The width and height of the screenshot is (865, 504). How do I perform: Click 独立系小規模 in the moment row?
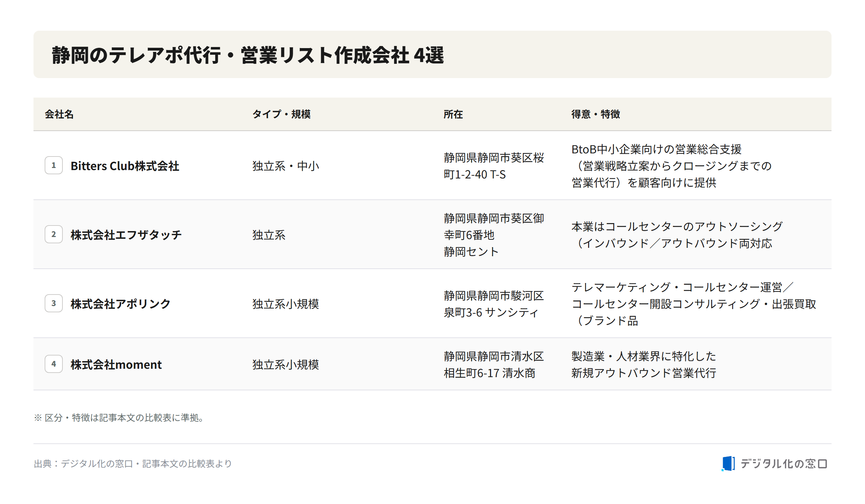pos(286,365)
